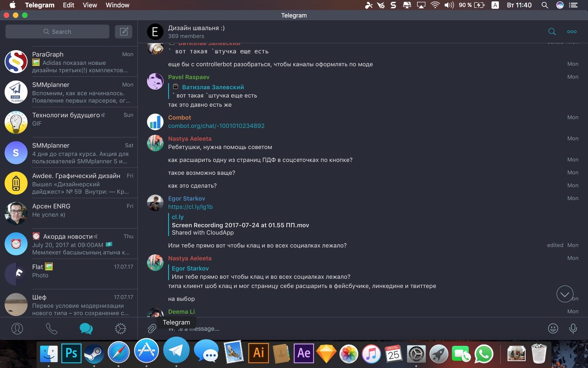This screenshot has width=588, height=368.
Task: Open Launchpad rocket in the Dock
Action: [x=439, y=354]
